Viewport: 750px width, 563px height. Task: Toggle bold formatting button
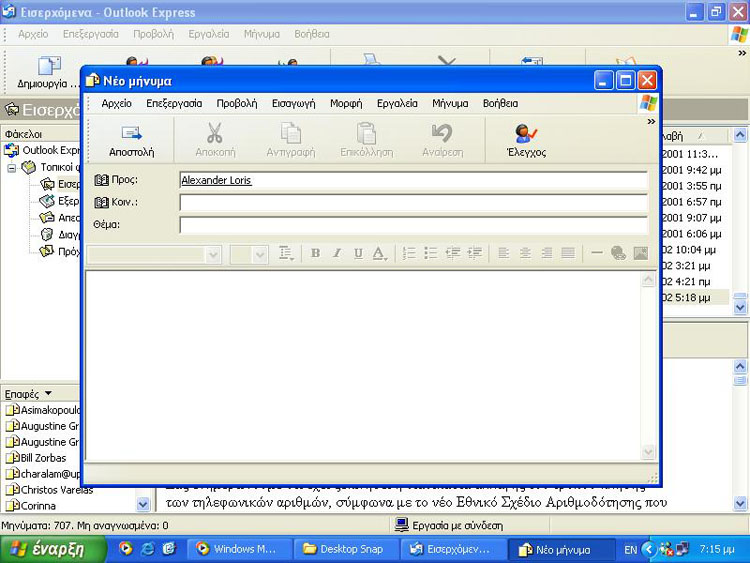click(x=316, y=253)
